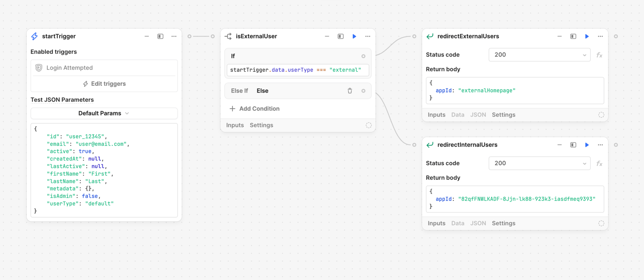Click the If branch output connector
The width and height of the screenshot is (644, 280).
(x=363, y=56)
